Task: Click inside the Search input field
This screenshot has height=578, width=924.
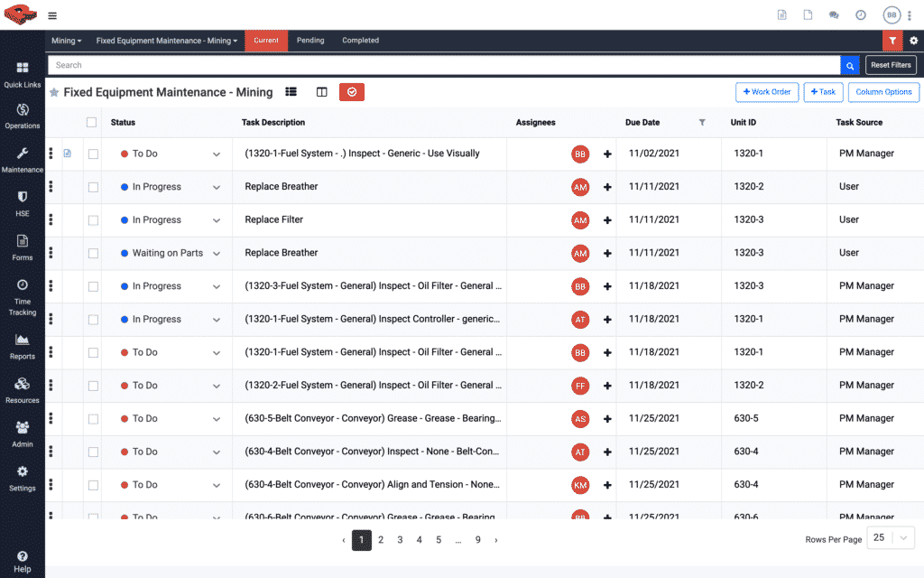Action: [442, 65]
